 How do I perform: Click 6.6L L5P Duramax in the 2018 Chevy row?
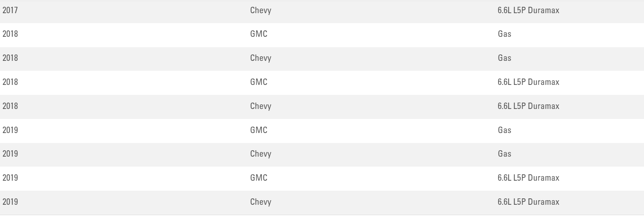528,106
